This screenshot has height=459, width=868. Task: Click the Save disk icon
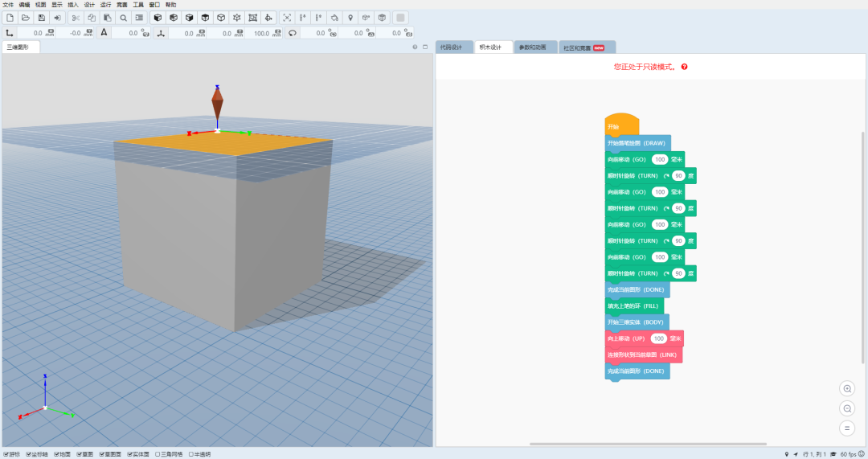click(41, 17)
